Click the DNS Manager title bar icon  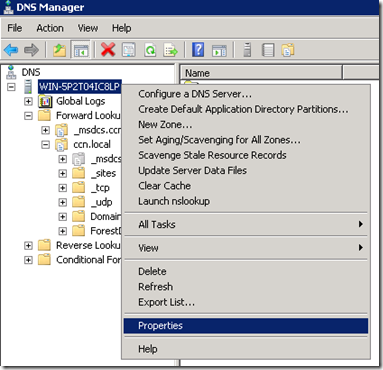point(8,7)
